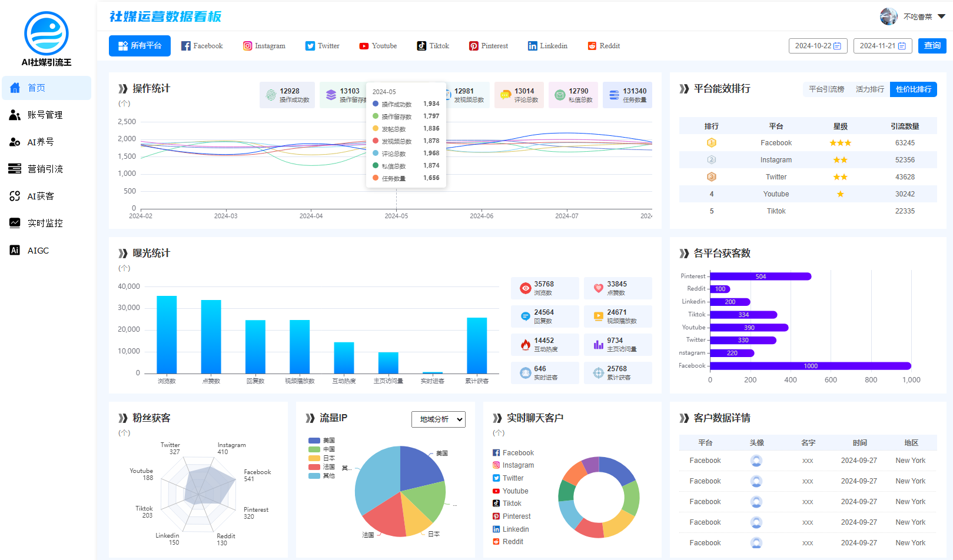Filter by Tiktok platform tab
This screenshot has height=560, width=953.
(x=433, y=46)
